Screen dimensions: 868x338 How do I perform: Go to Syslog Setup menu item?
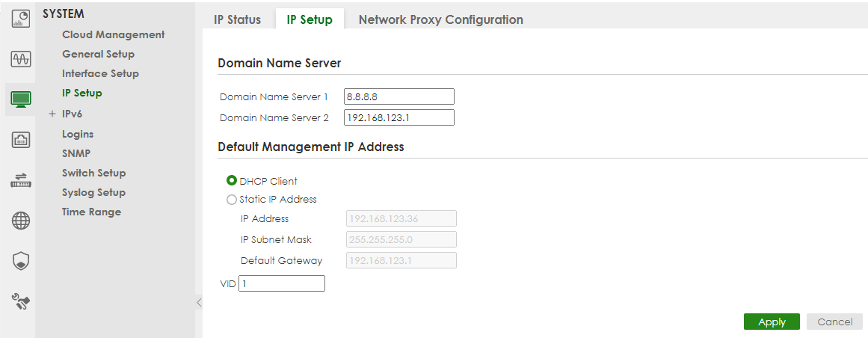93,192
